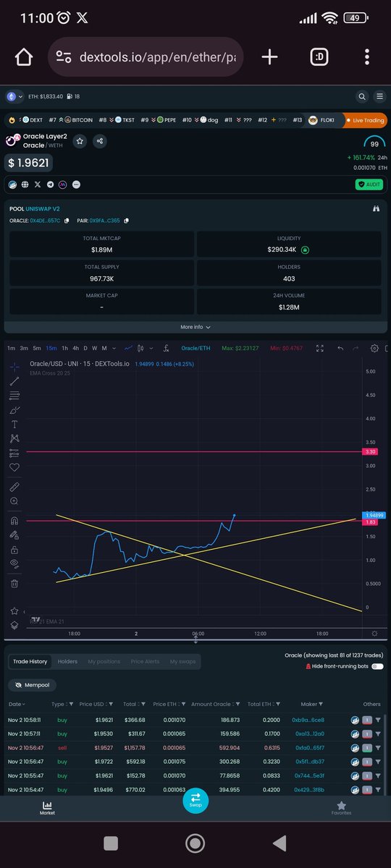Viewport: 391px width, 868px height.
Task: Open browser home page
Action: (x=23, y=57)
